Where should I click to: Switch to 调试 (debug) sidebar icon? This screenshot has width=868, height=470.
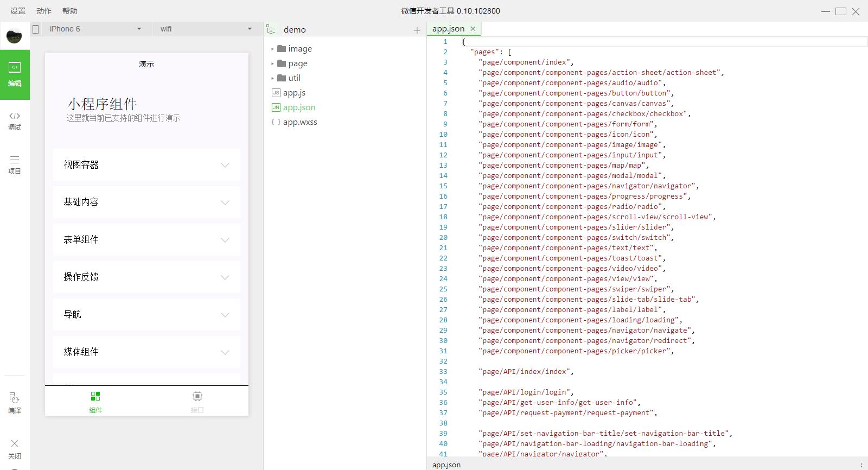(15, 121)
